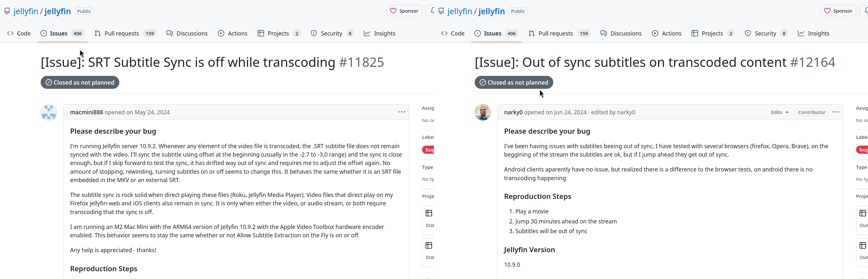The height and width of the screenshot is (279, 868).
Task: Click 'Please describe your bug' heading in issue #12164
Action: point(547,131)
